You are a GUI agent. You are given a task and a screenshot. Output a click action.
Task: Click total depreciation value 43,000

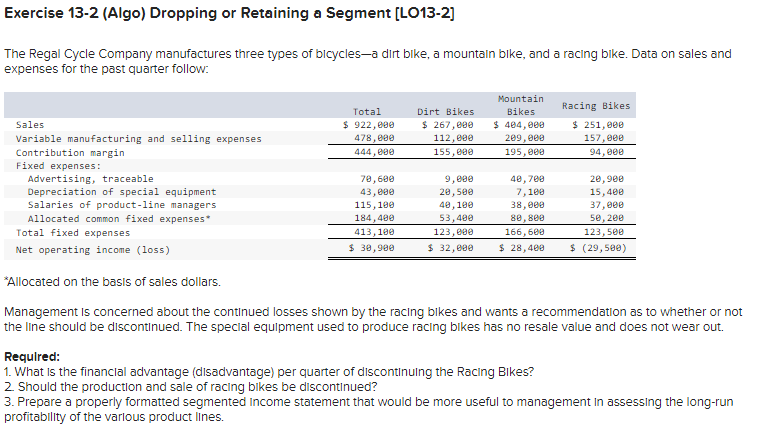pos(377,192)
